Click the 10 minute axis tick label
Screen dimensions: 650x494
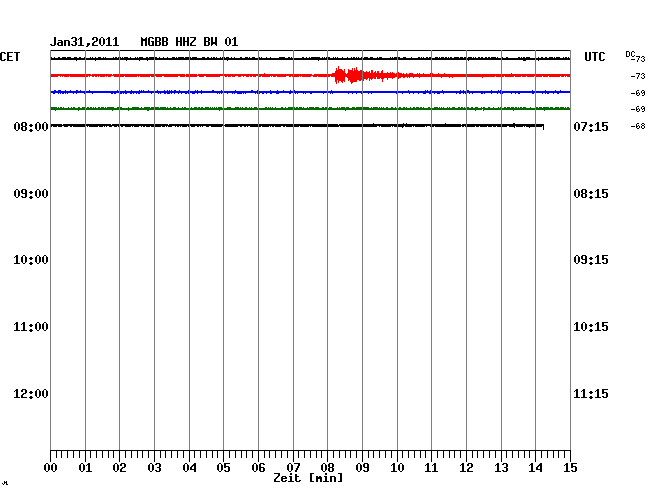tap(397, 468)
